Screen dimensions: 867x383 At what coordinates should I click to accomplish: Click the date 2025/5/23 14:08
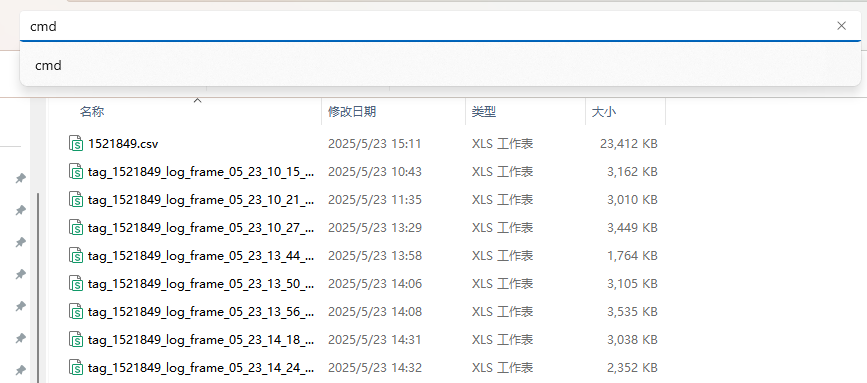point(375,312)
